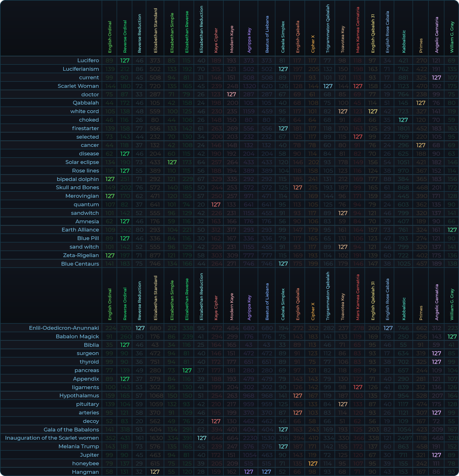Click the highlighted 127 in Lucifero row

[x=125, y=60]
